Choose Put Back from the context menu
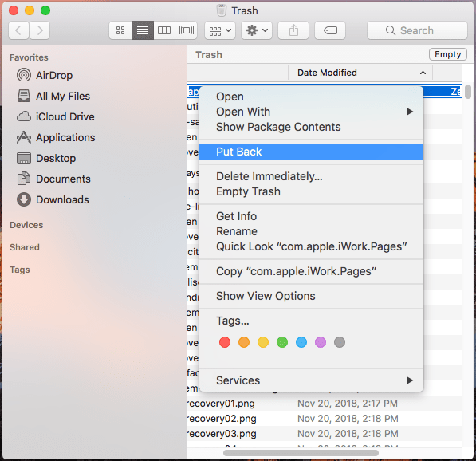The width and height of the screenshot is (476, 461). [311, 152]
